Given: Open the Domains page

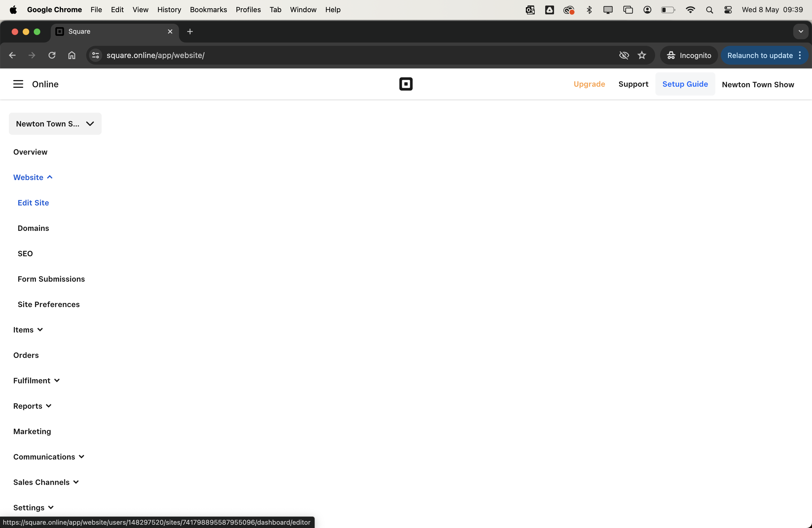Looking at the screenshot, I should (x=33, y=228).
